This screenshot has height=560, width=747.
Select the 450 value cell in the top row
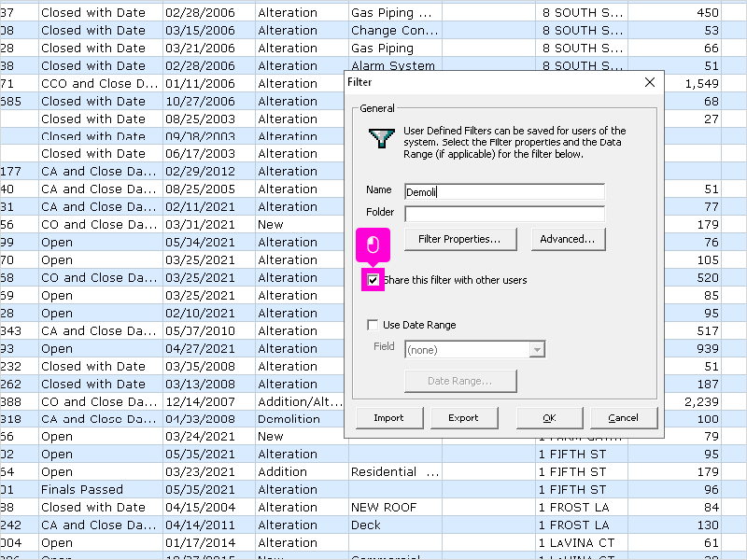pos(675,12)
